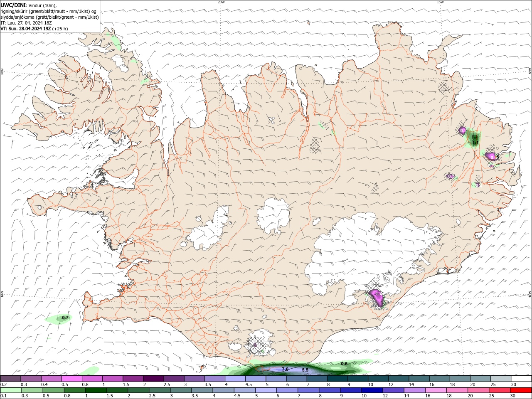This screenshot has width=532, height=399.
Task: Pick the dark purple swatch labeled 2 in upper legend
Action: pyautogui.click(x=153, y=378)
